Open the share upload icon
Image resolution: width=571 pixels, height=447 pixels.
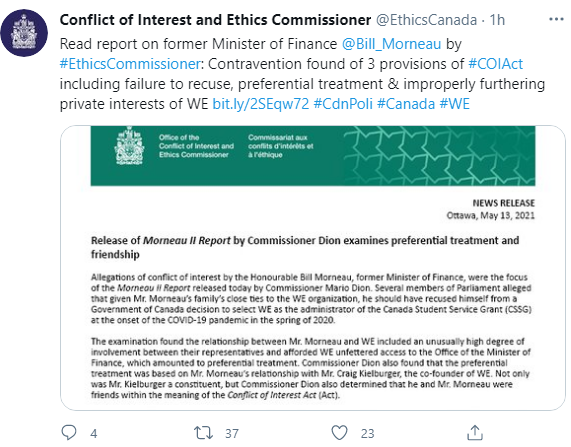(x=475, y=432)
